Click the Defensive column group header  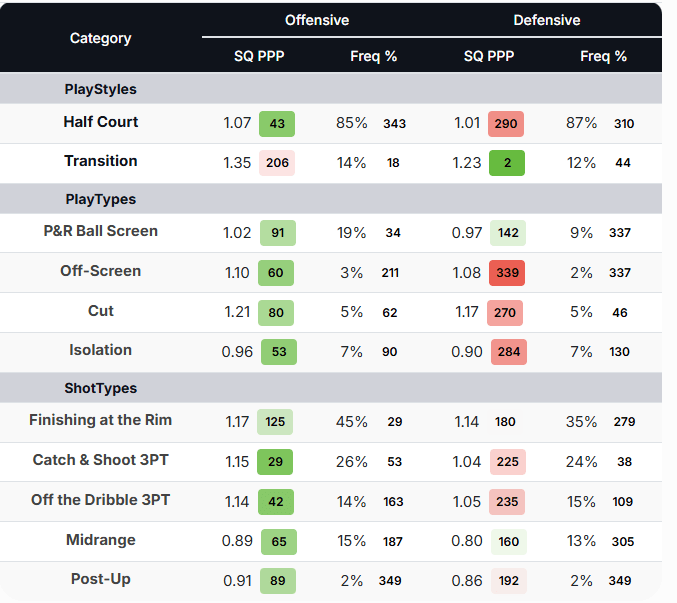pos(546,20)
